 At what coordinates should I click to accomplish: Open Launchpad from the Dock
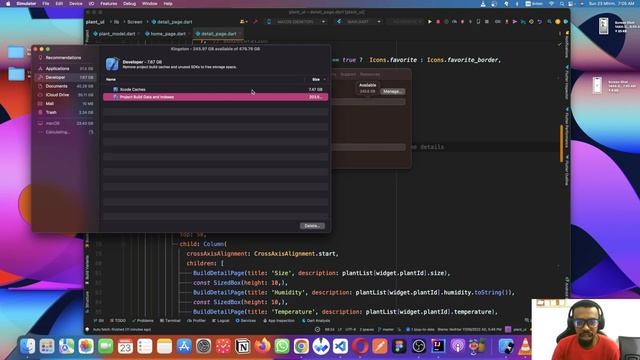click(x=47, y=347)
